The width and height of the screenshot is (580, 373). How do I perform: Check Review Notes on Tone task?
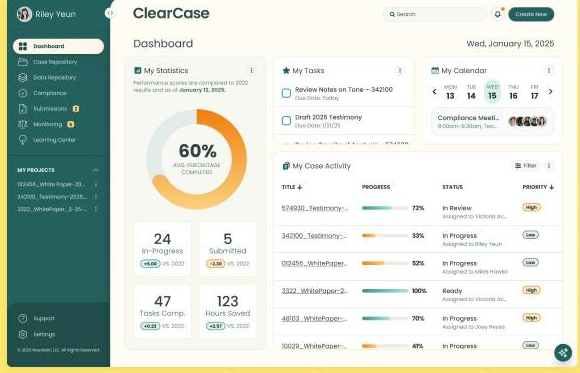pyautogui.click(x=286, y=93)
